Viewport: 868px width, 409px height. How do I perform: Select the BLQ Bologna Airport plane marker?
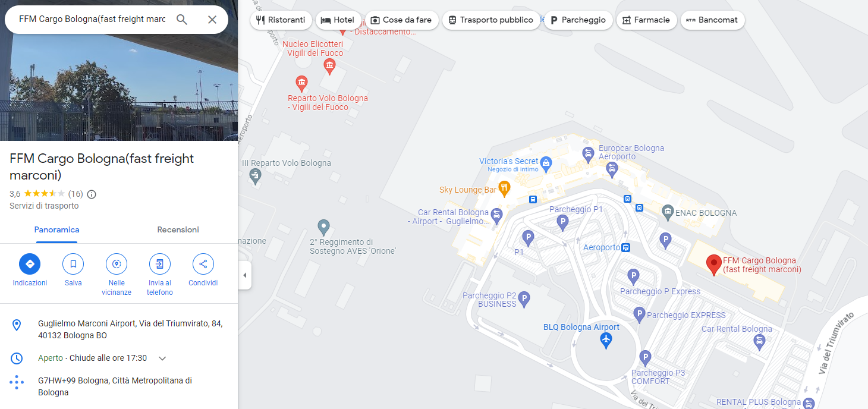pyautogui.click(x=606, y=340)
